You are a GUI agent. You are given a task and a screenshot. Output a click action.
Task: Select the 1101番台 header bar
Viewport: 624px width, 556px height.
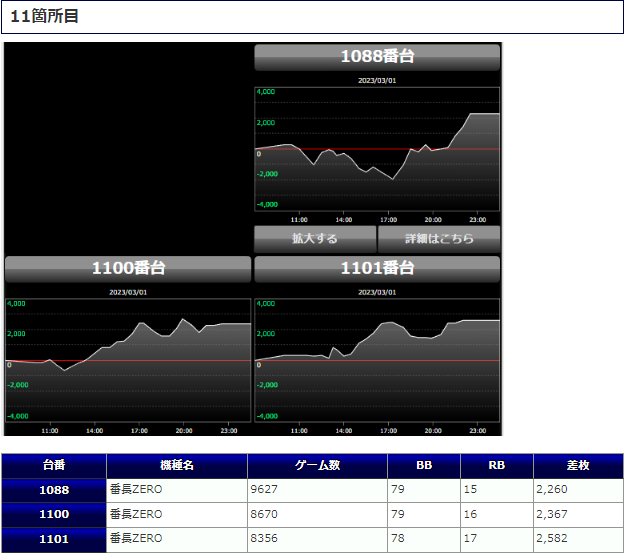(x=377, y=269)
